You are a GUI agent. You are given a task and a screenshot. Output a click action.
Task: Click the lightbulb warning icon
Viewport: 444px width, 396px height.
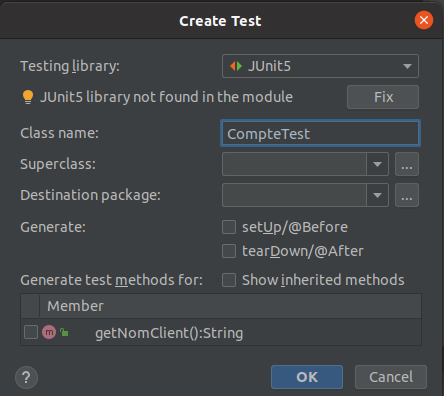tap(28, 97)
